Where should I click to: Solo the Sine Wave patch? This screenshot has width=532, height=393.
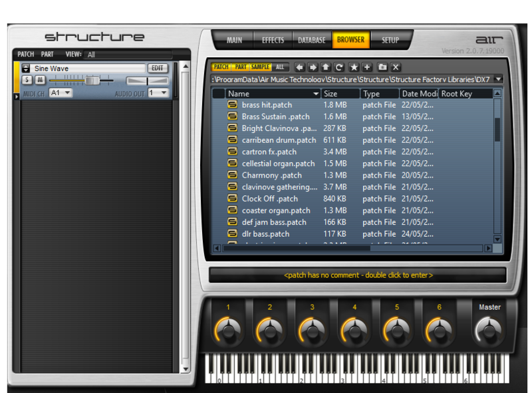coord(27,80)
